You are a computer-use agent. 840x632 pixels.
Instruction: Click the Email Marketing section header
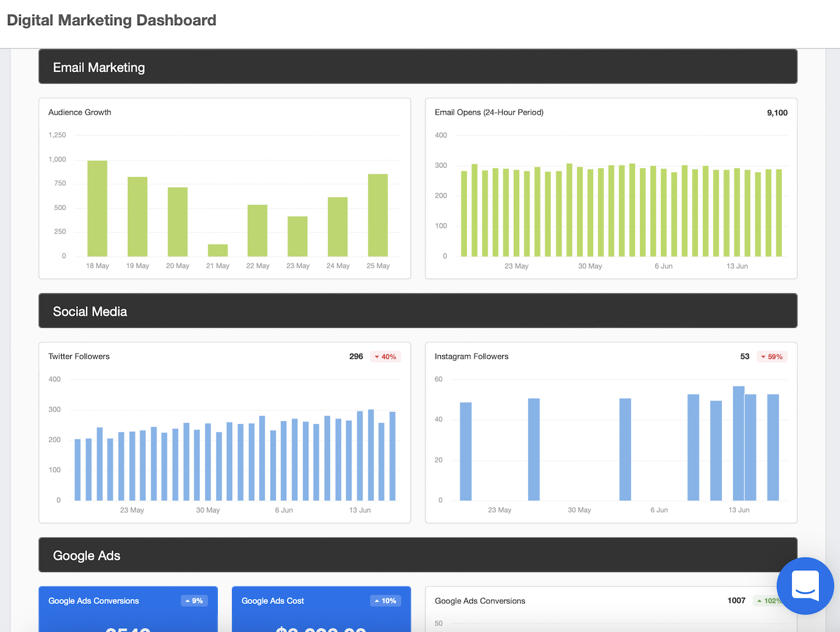[418, 67]
